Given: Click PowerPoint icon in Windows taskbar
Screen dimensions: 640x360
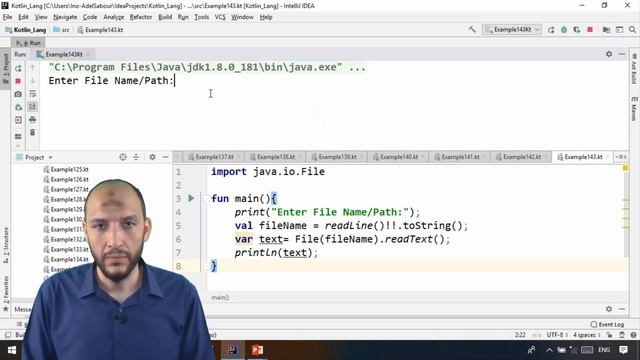Looking at the screenshot, I should coord(257,350).
